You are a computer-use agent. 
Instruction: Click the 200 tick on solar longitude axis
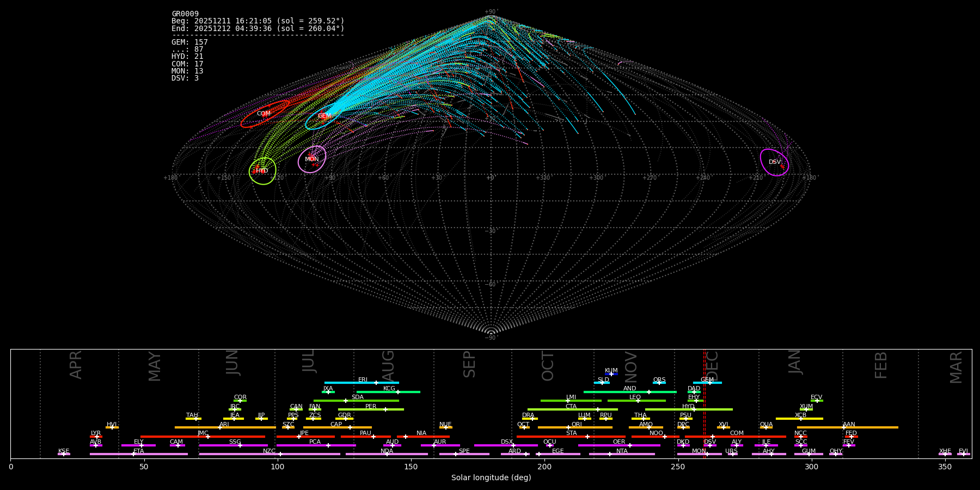pyautogui.click(x=544, y=467)
